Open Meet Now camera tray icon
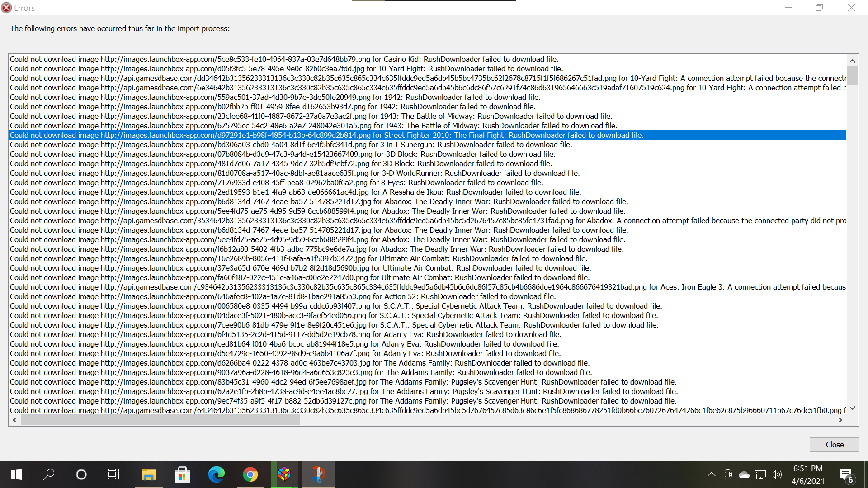The height and width of the screenshot is (488, 868). 727,474
